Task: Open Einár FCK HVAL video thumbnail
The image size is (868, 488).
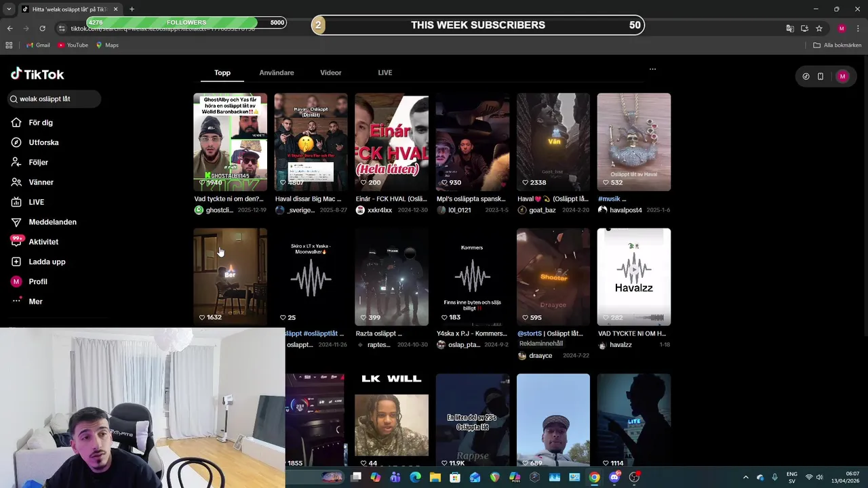Action: coord(392,142)
